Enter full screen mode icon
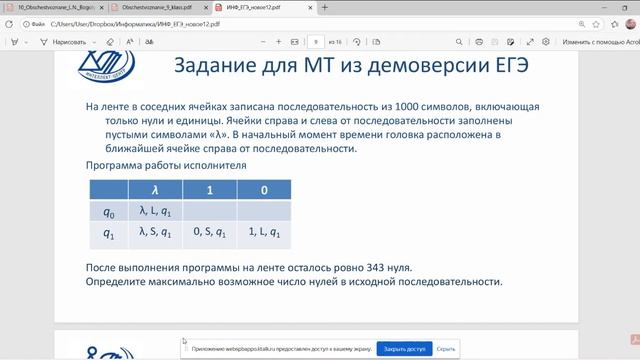This screenshot has width=640, height=360. (530, 42)
